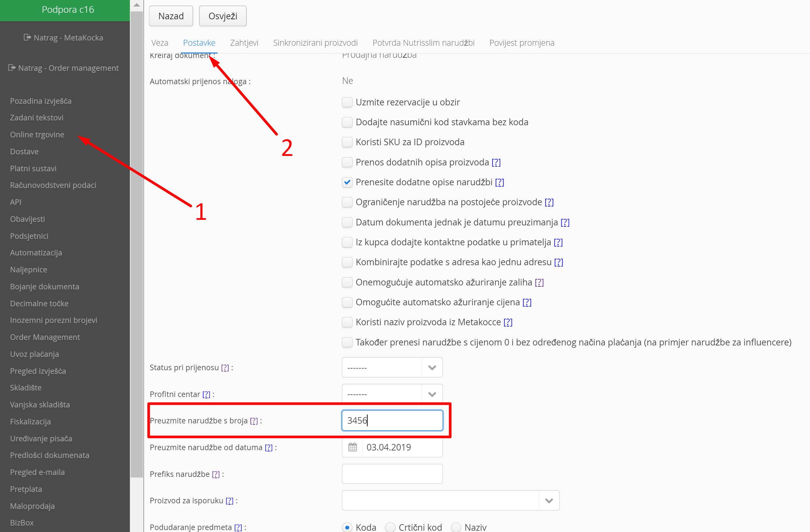Tick Koristi SKU za ID proizvoda
Screen dimensions: 810x532
[347, 142]
